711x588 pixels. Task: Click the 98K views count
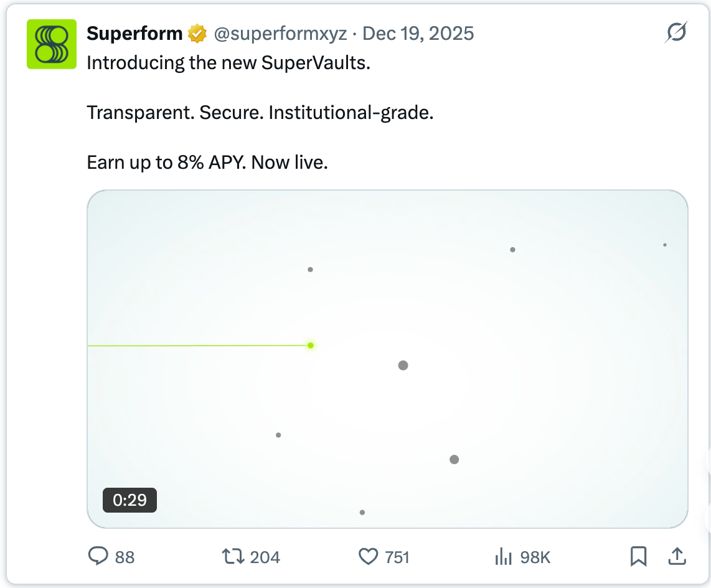coord(535,557)
